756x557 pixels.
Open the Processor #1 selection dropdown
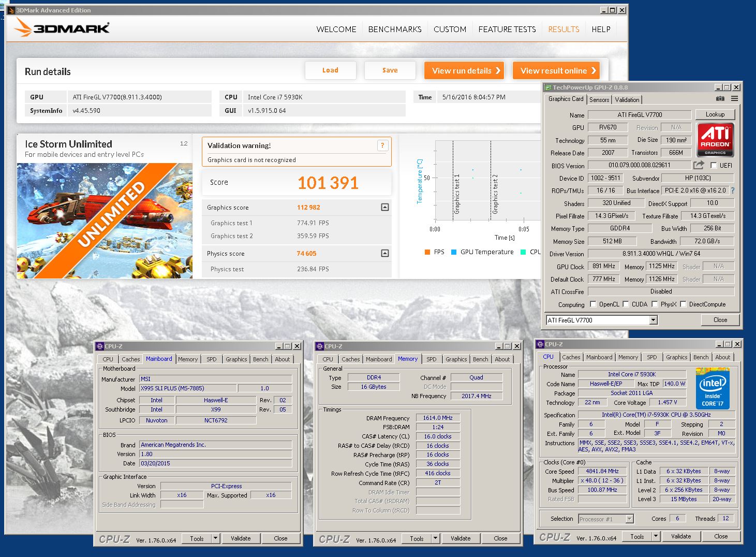(629, 519)
